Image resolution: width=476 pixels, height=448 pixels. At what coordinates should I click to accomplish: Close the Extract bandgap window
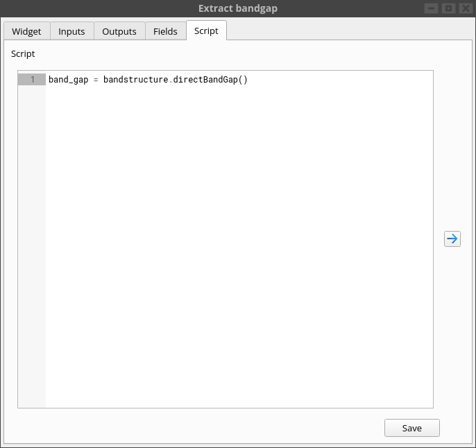pos(466,8)
